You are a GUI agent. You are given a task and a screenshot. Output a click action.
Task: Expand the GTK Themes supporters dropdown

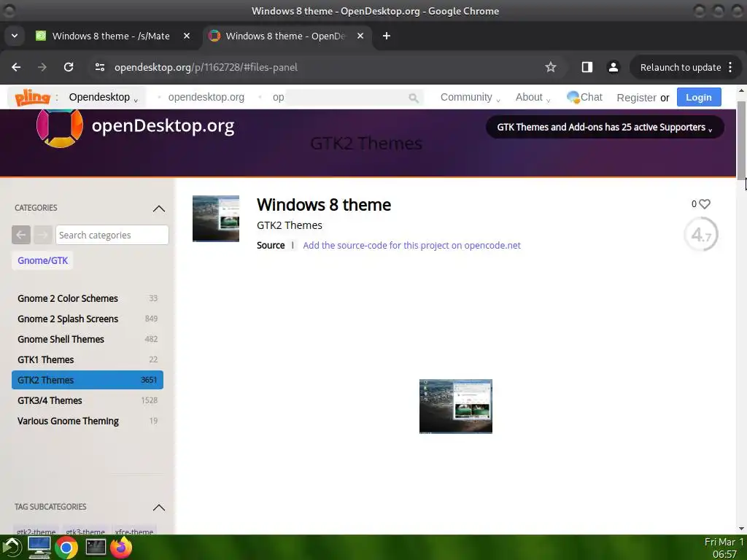point(605,127)
